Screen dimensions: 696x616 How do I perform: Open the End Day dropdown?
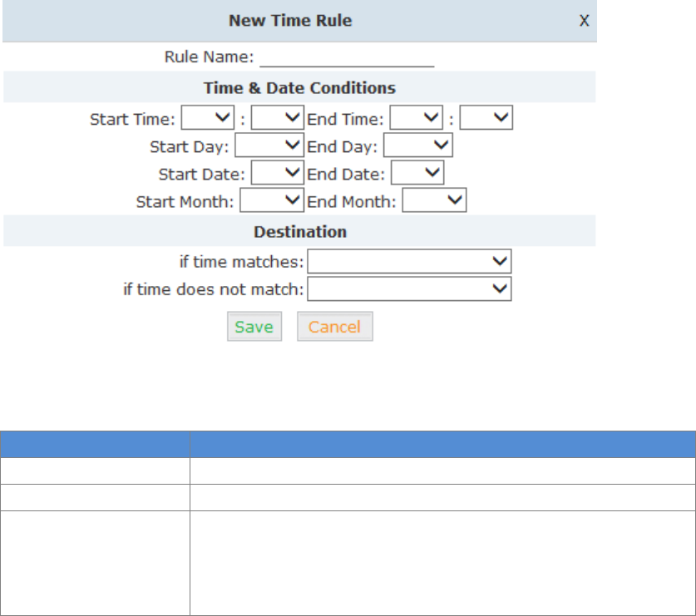point(417,147)
